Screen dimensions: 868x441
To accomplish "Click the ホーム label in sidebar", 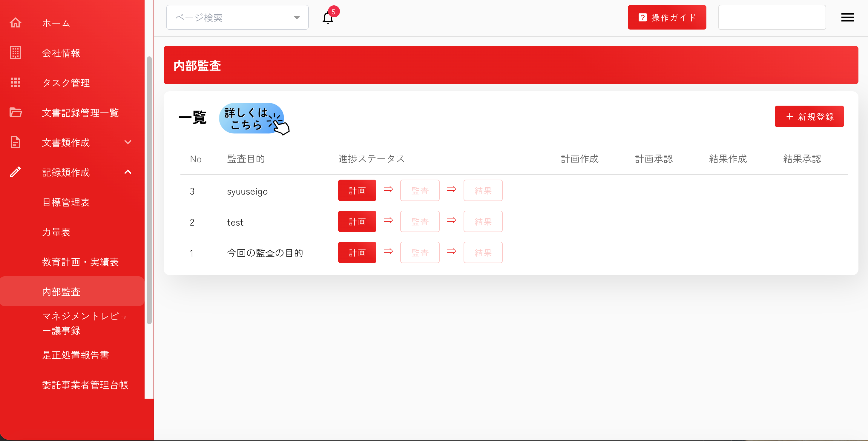I will [56, 23].
